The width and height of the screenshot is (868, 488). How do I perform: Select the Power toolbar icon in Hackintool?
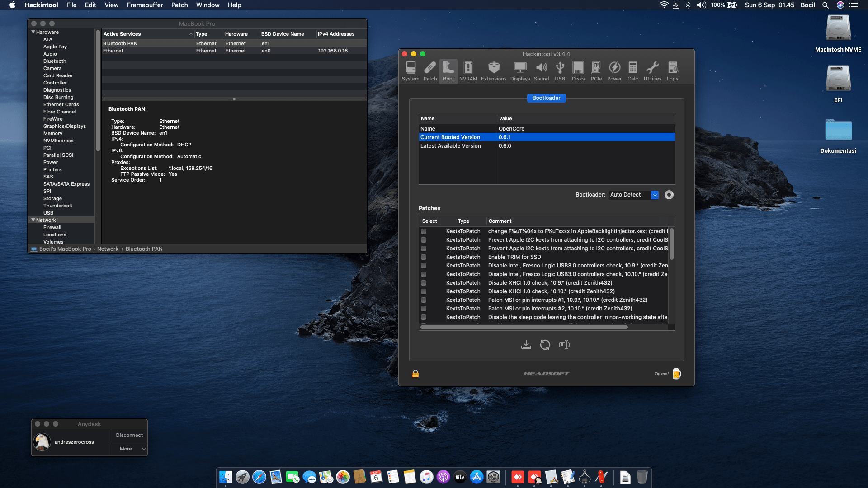[x=614, y=71]
